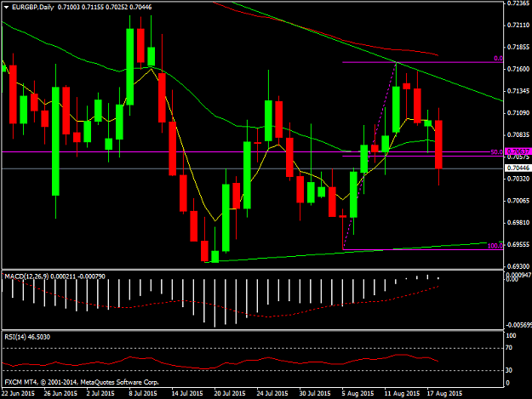Click the 0.70320 price axis label
This screenshot has height=399, width=532.
point(518,179)
